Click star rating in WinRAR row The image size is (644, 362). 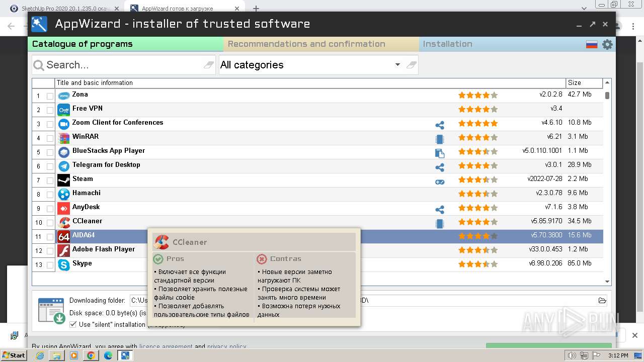click(477, 137)
